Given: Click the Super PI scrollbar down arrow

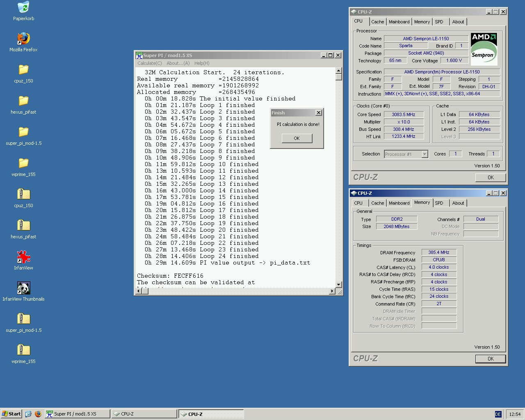Looking at the screenshot, I should [338, 284].
